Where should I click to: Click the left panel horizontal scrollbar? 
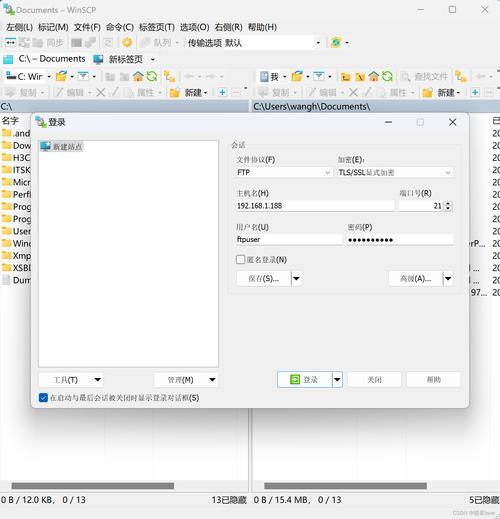click(93, 486)
